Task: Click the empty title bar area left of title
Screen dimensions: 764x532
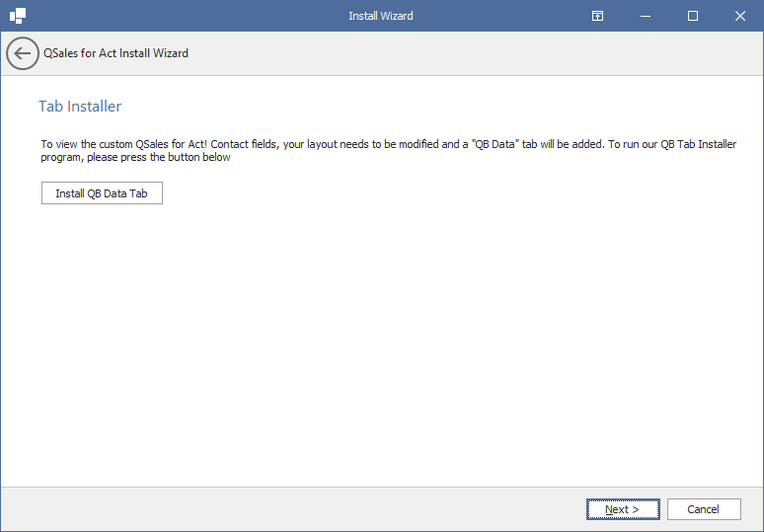Action: click(186, 16)
